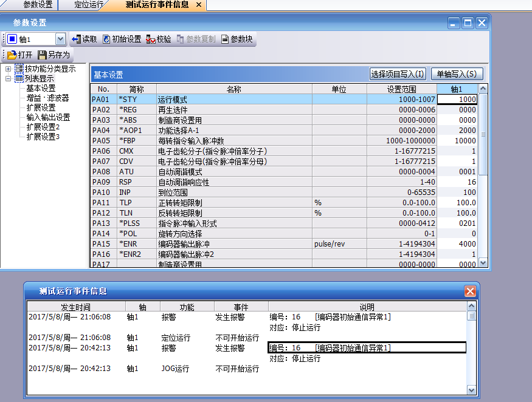Select 输入输出设置 in the tree list
532x402 pixels.
pos(48,117)
